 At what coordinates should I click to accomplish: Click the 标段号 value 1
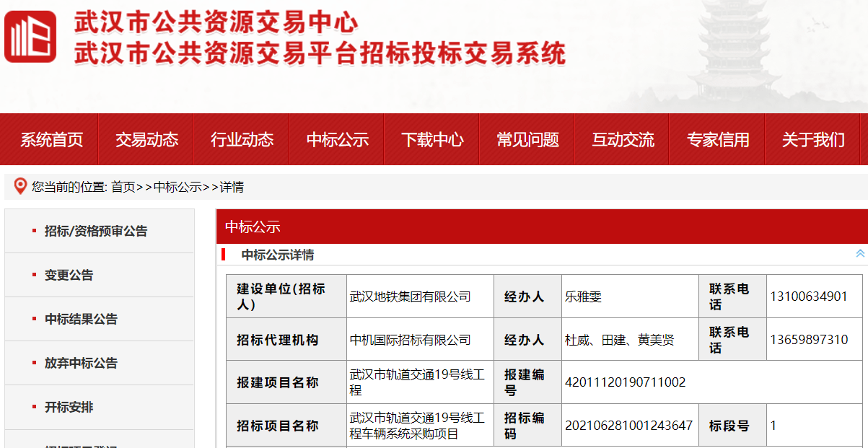coord(815,426)
